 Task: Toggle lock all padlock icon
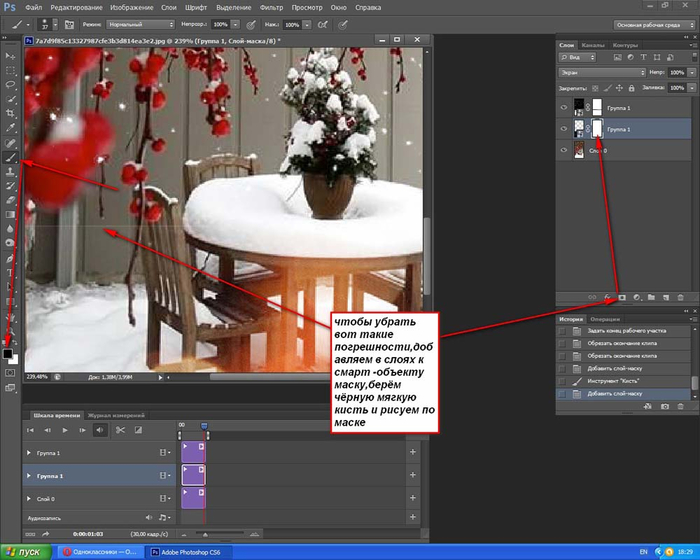[x=631, y=88]
